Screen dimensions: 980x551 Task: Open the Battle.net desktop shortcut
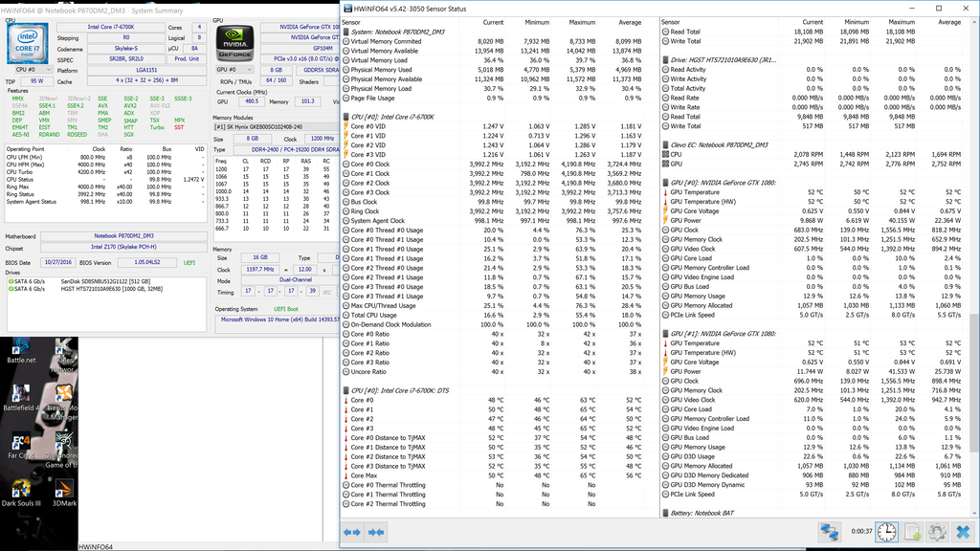pos(21,350)
